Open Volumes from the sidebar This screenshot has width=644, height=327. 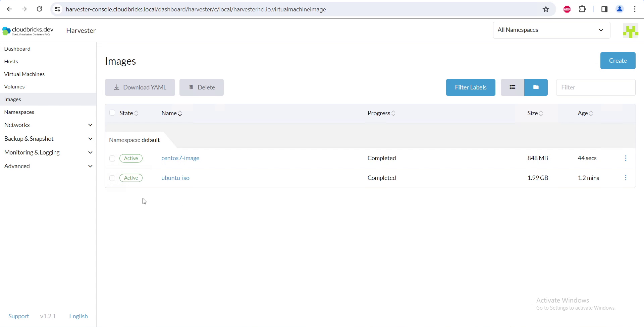pos(14,87)
